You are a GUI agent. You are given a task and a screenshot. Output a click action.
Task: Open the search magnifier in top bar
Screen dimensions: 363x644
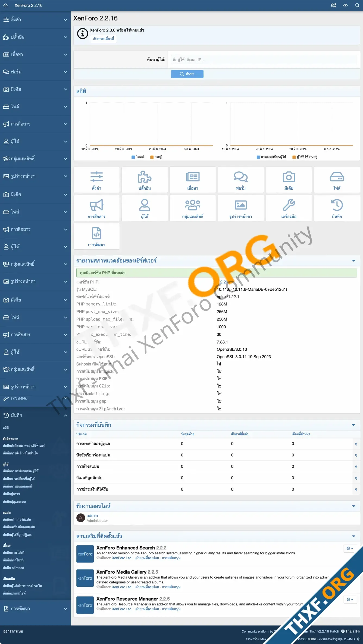357,5
